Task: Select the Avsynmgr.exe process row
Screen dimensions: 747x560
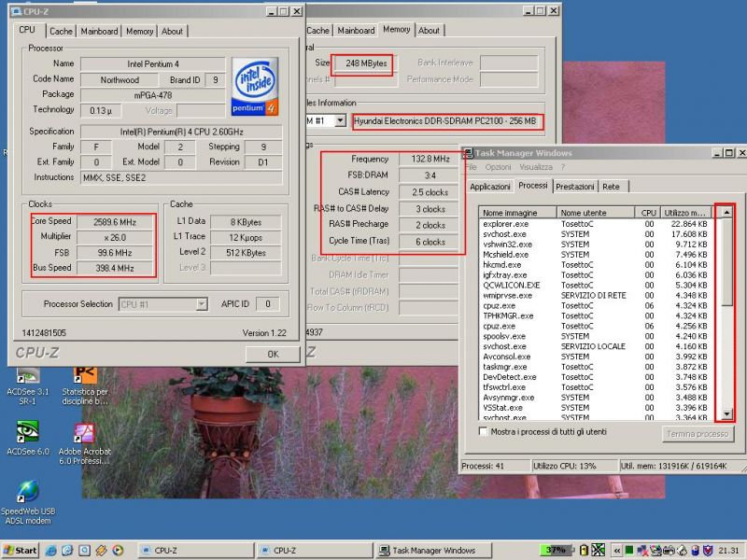Action: point(595,398)
